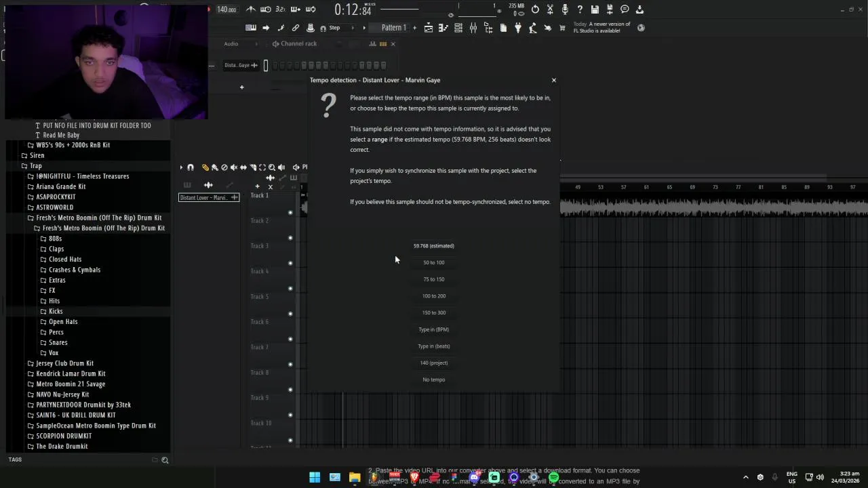Image resolution: width=868 pixels, height=488 pixels.
Task: Open Spotify from the taskbar
Action: click(x=554, y=478)
